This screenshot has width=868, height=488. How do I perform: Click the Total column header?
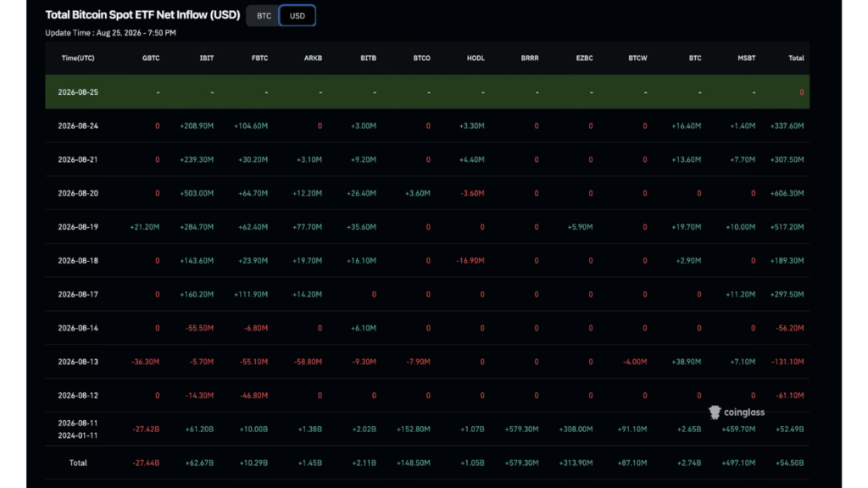796,58
